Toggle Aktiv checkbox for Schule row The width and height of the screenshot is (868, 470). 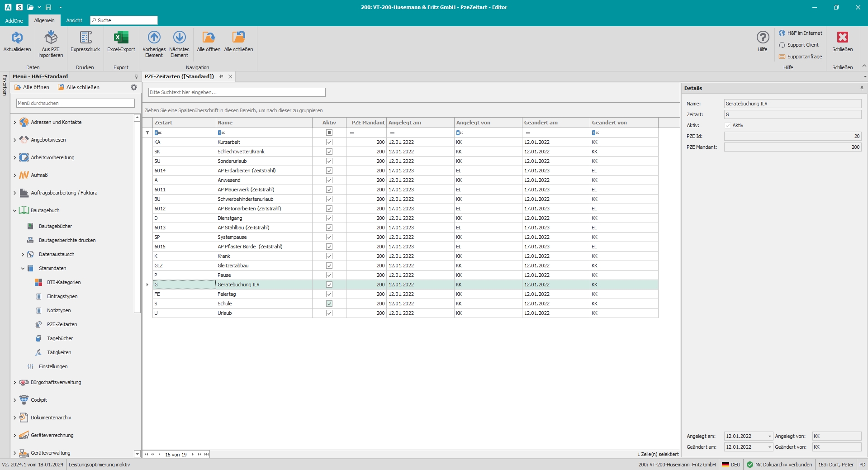[329, 304]
